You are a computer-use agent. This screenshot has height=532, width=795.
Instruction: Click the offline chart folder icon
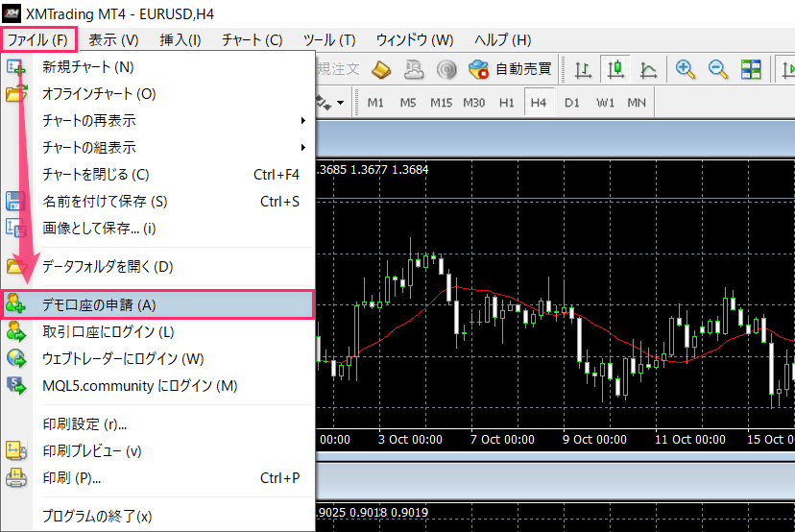[15, 94]
